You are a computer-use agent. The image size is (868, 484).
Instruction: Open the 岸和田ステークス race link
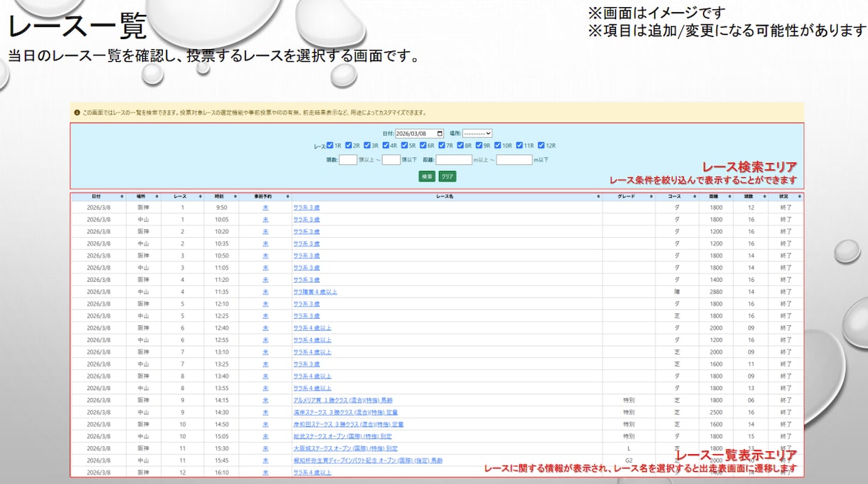tap(349, 424)
